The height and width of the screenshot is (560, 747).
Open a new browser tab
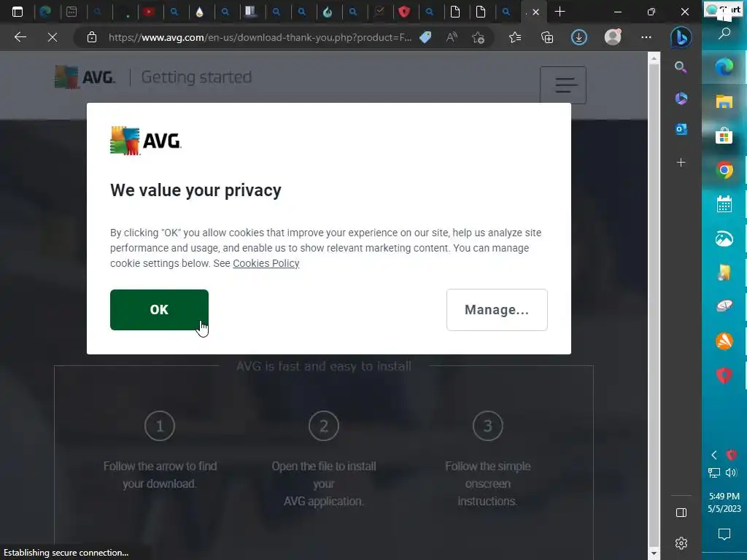click(560, 12)
